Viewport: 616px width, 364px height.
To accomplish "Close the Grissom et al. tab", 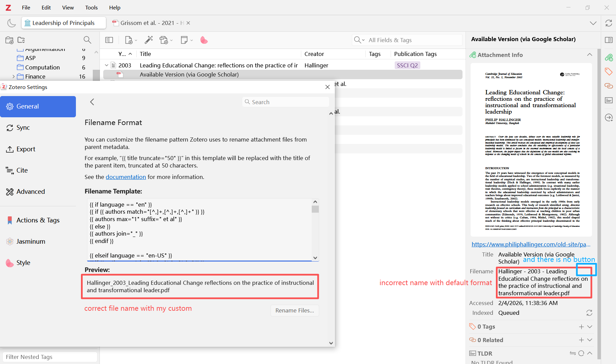I will (x=188, y=23).
